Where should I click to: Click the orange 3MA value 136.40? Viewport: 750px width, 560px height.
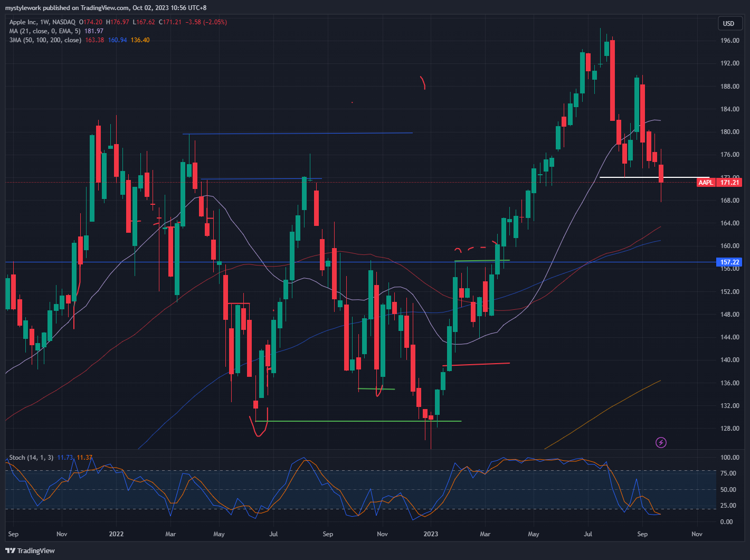pos(140,40)
